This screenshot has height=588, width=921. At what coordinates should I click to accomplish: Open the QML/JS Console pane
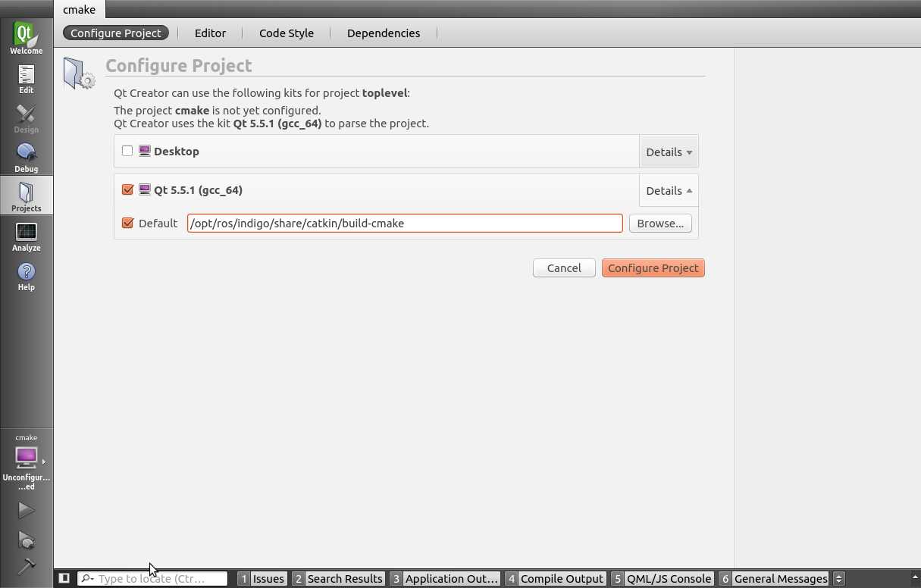(663, 578)
